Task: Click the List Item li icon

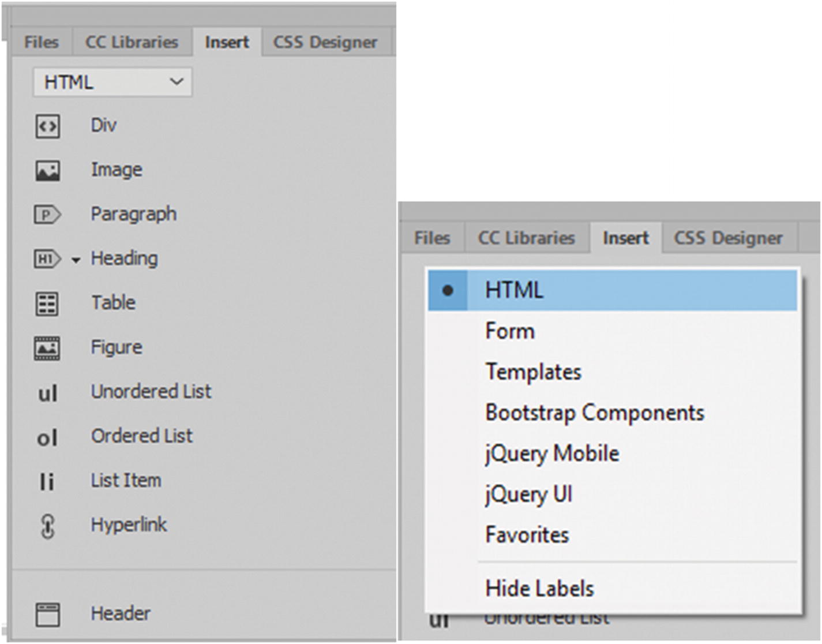Action: coord(47,481)
